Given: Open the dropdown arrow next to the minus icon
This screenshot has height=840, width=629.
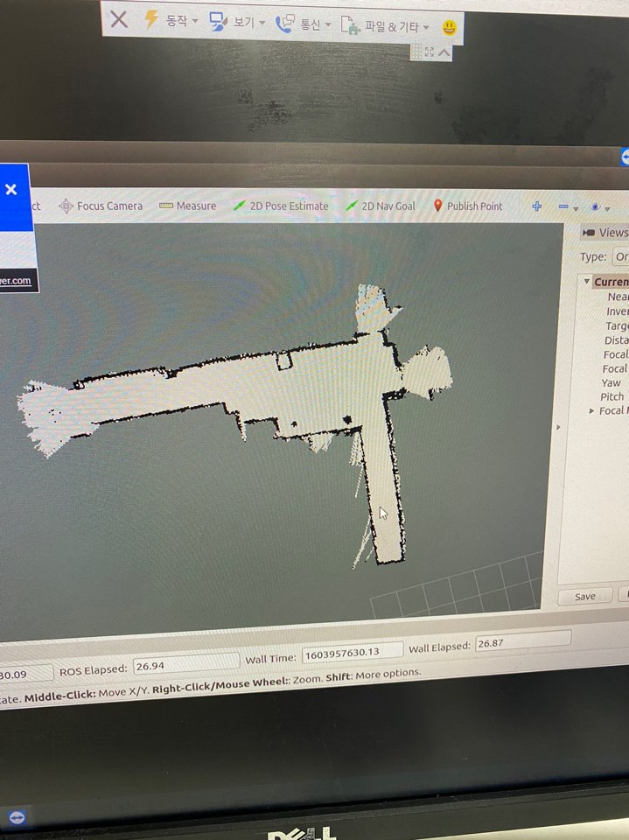Looking at the screenshot, I should (576, 208).
